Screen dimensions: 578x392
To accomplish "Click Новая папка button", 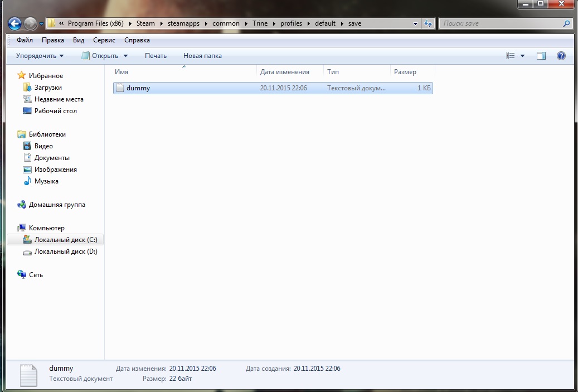I will point(202,56).
